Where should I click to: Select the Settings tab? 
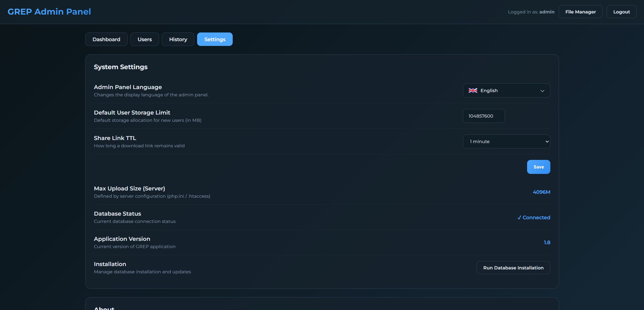(215, 39)
